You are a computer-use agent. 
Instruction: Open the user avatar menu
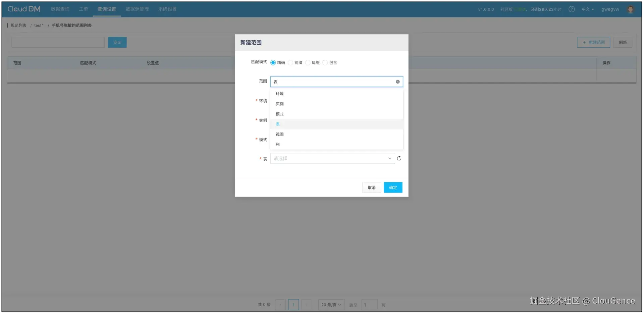[630, 9]
